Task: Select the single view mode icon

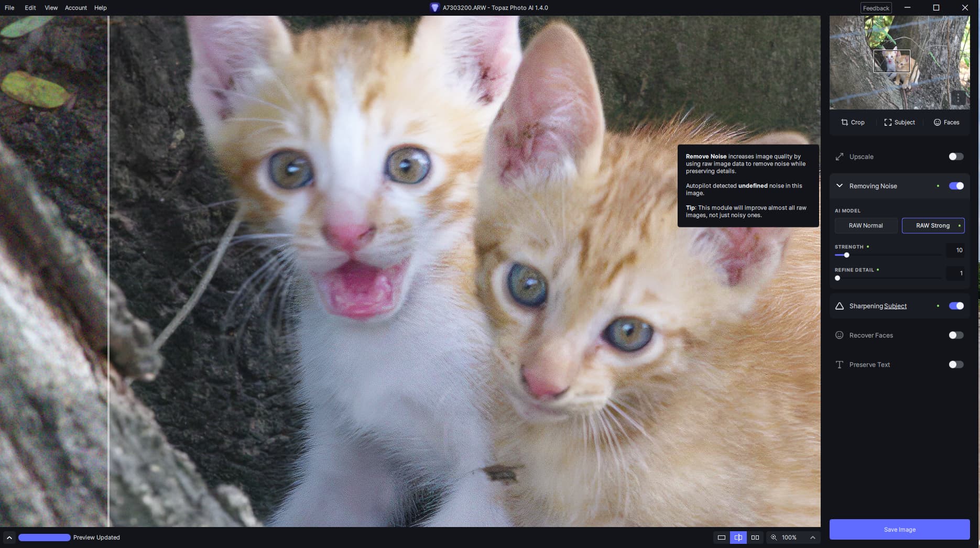Action: [721, 538]
